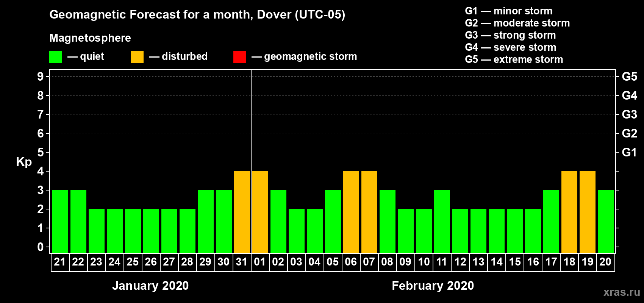This screenshot has width=644, height=303.
Task: Click the 'quiet' legend text
Action: coord(92,57)
